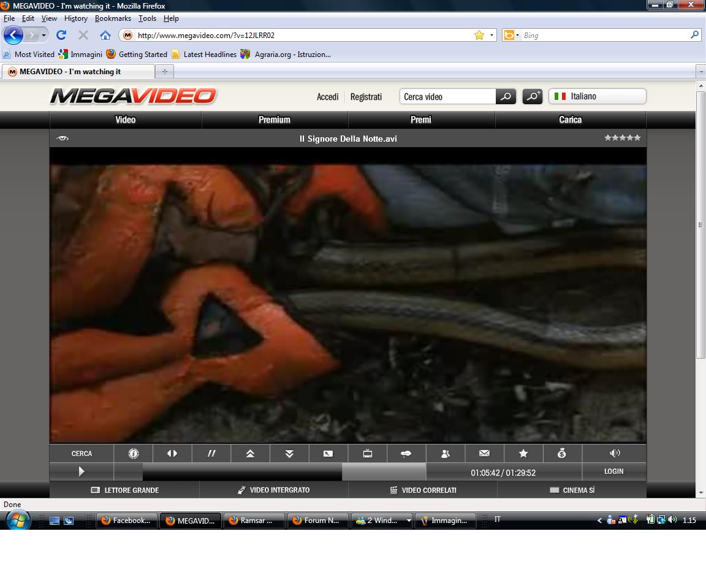This screenshot has height=588, width=706.
Task: Open the Italiano language dropdown
Action: point(597,96)
